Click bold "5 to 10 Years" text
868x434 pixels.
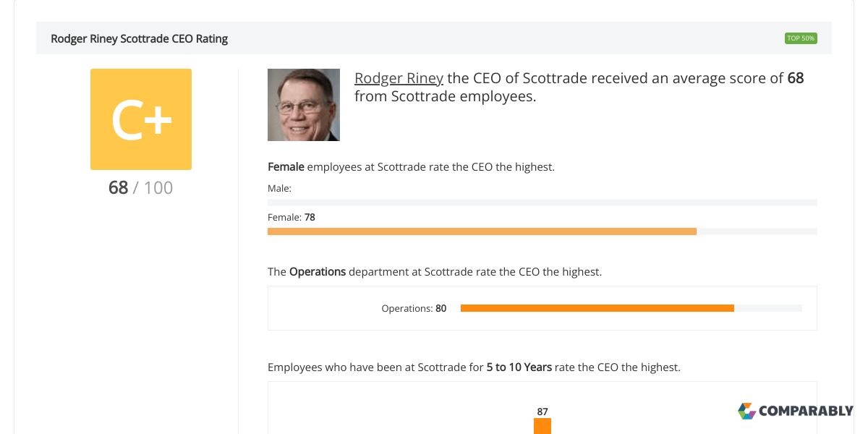519,367
